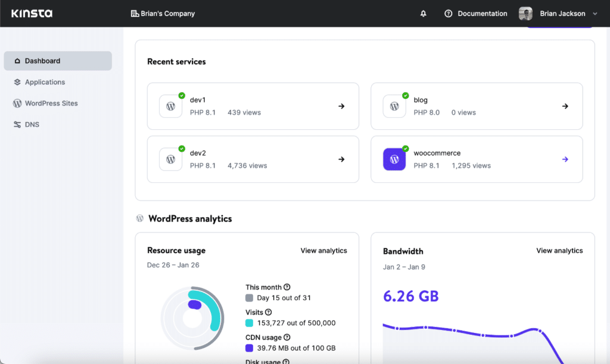This screenshot has width=610, height=364.
Task: Click the gray This month swatch
Action: (250, 298)
